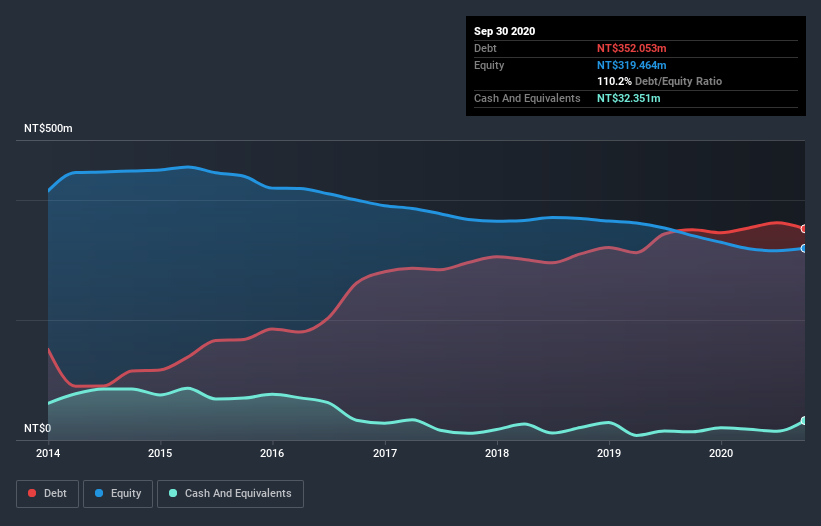Toggle the Debt series legend button

coord(48,494)
